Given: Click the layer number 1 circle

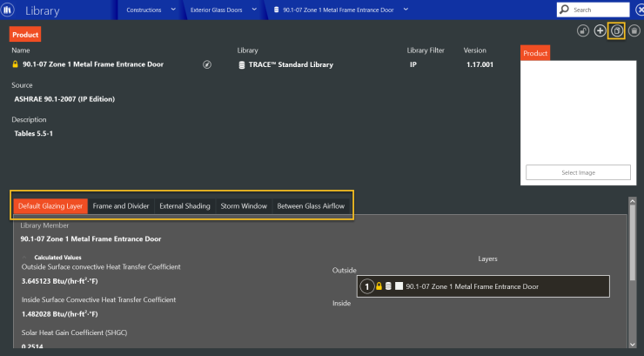Looking at the screenshot, I should 366,286.
